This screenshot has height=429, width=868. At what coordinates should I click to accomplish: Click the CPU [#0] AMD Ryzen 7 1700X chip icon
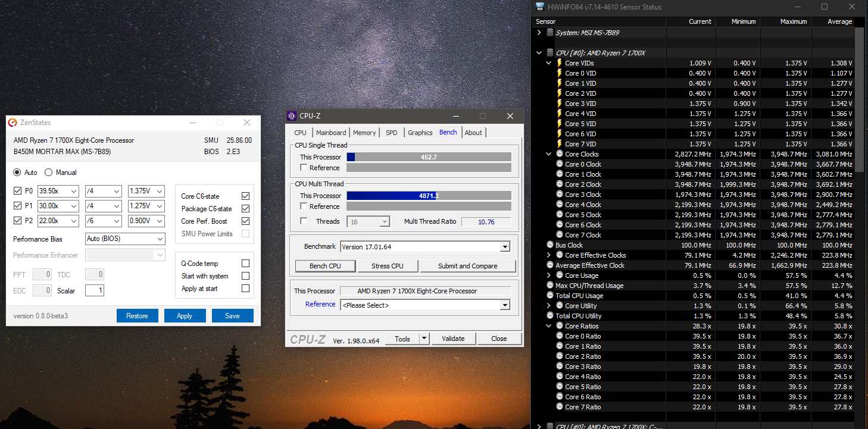click(550, 53)
